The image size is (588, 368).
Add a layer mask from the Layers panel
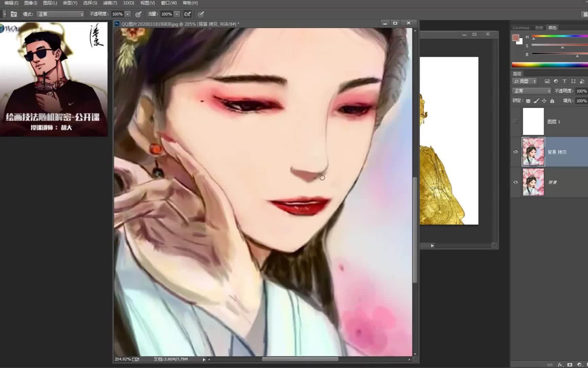[x=570, y=365]
